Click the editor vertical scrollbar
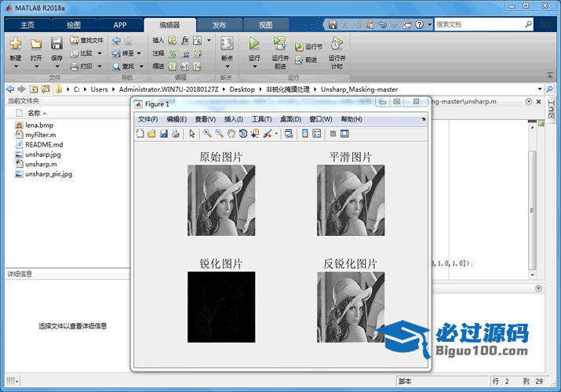The height and width of the screenshot is (392, 561). [532, 210]
